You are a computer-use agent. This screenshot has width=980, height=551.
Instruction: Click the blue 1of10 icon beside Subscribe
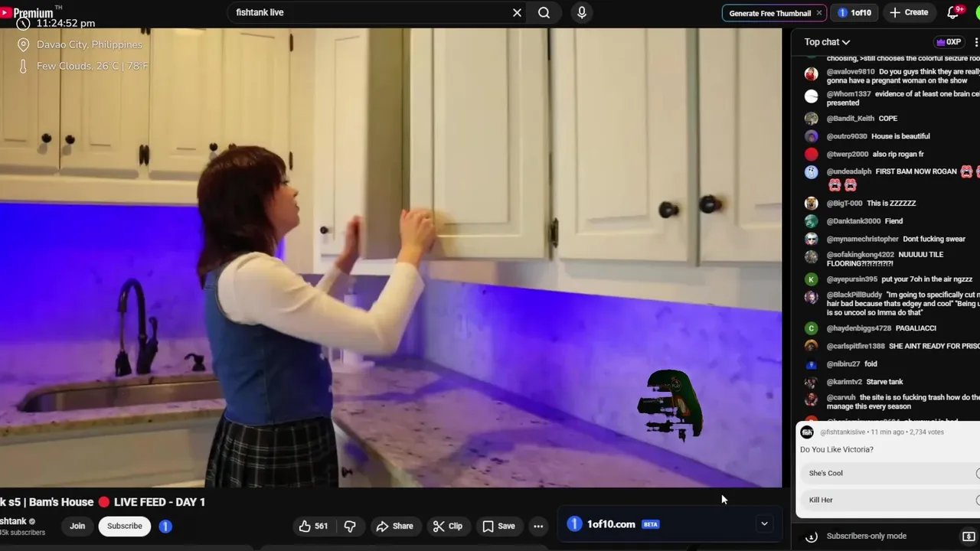(165, 526)
